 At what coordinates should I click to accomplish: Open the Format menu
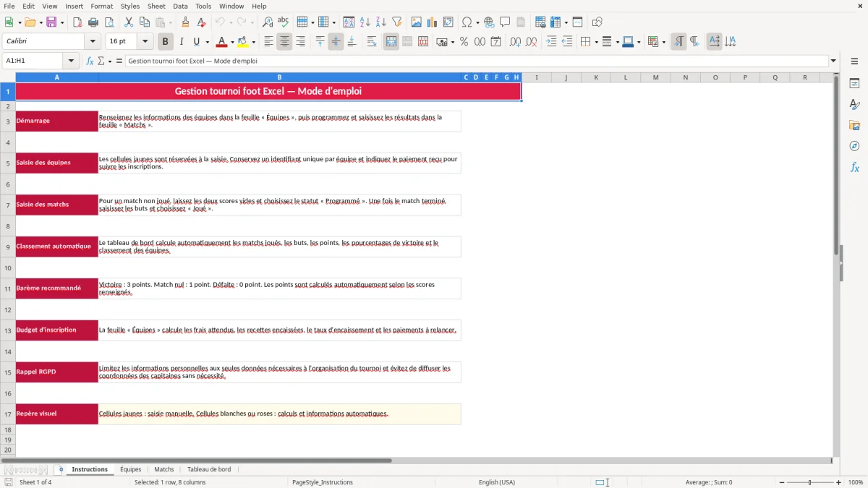(x=101, y=6)
